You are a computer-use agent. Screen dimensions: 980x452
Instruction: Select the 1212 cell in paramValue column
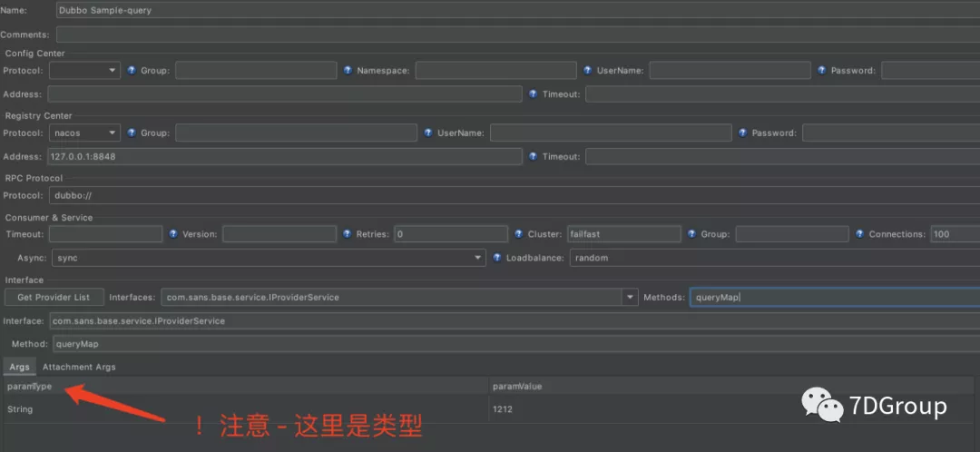coord(732,408)
